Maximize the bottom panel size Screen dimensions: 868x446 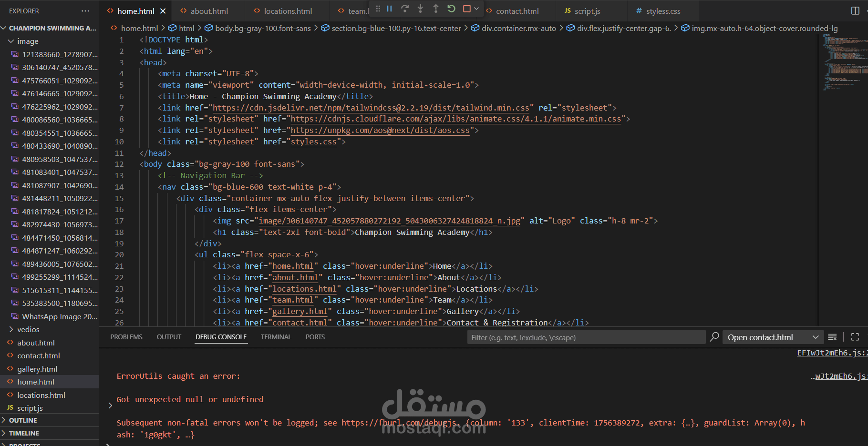(x=855, y=337)
